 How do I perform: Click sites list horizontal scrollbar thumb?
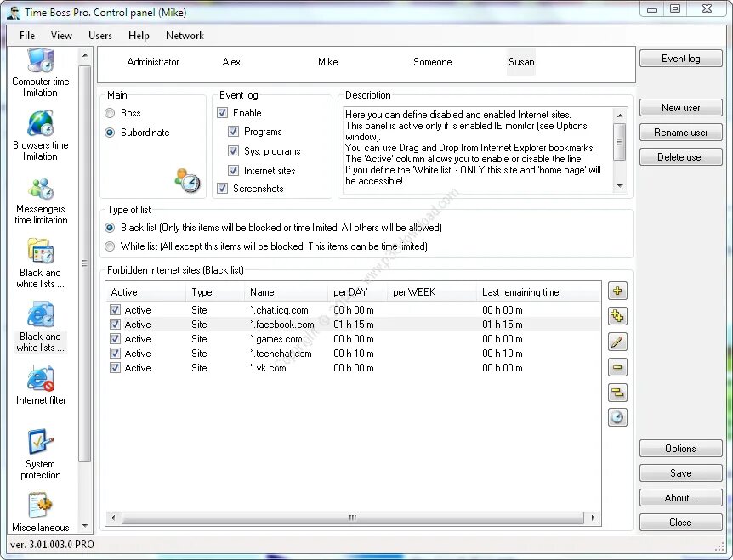[x=353, y=518]
